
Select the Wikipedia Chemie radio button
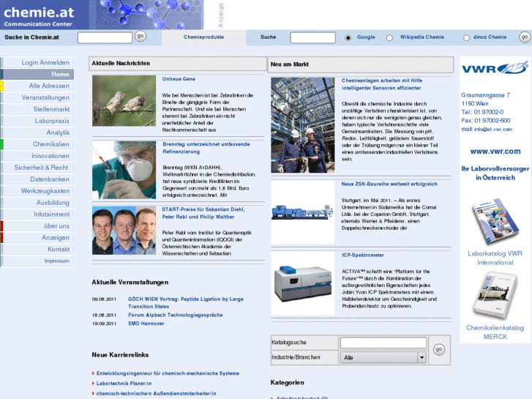(389, 37)
